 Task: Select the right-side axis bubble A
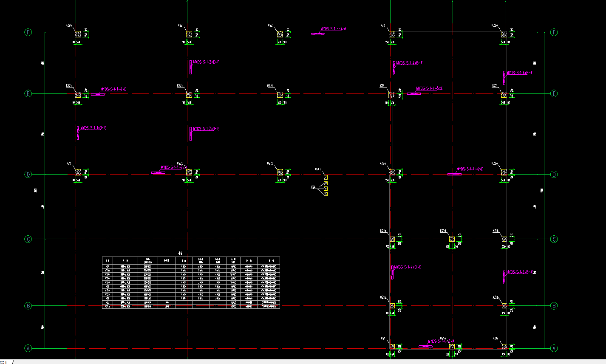(554, 348)
